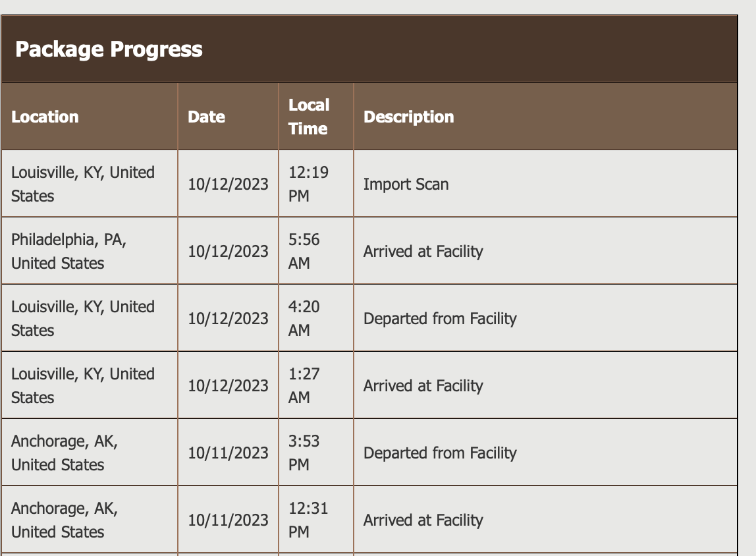The image size is (756, 556).
Task: Click the 1:27 AM time cell
Action: 304,385
